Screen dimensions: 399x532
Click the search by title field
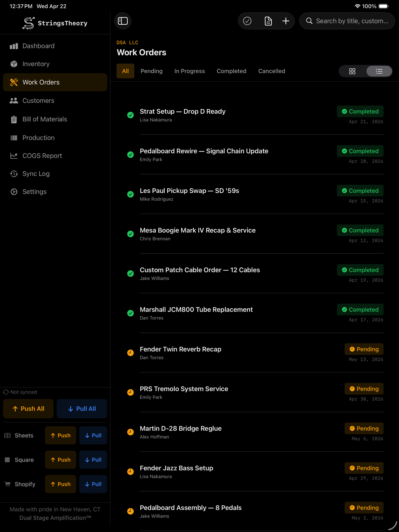pyautogui.click(x=347, y=21)
